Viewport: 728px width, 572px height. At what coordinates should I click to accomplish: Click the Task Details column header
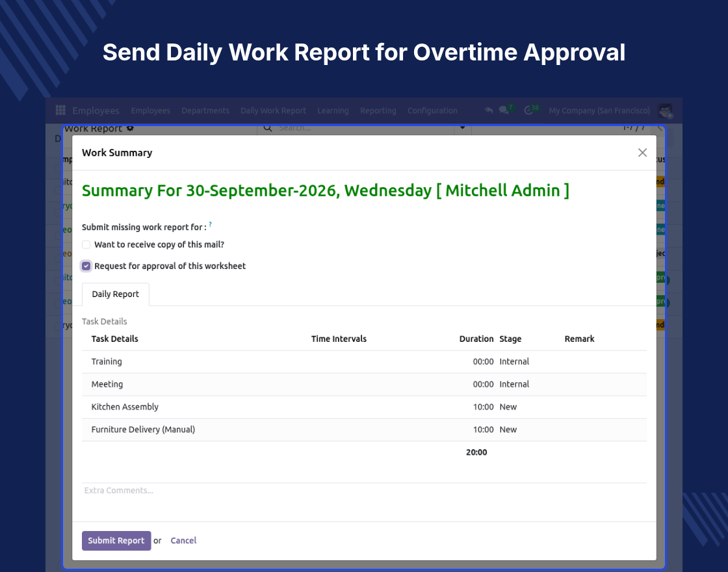(114, 339)
